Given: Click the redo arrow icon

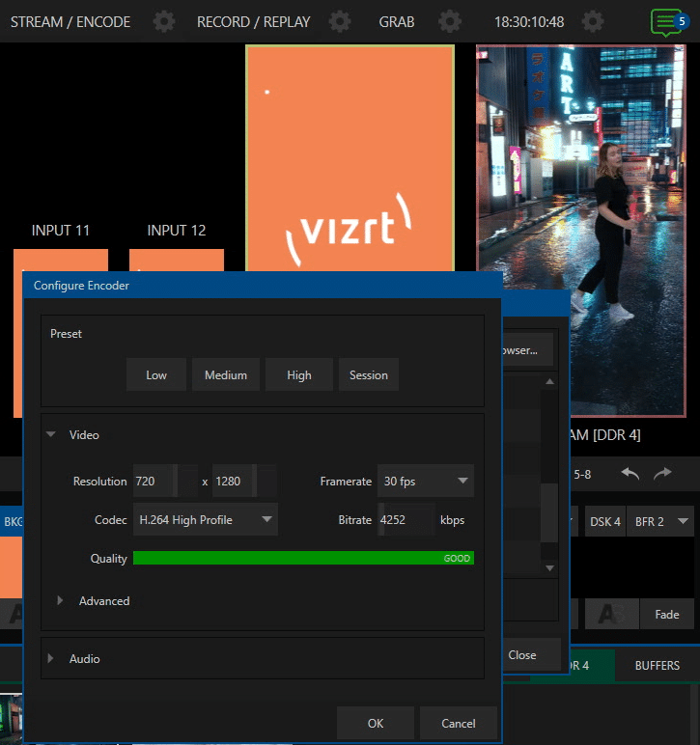Looking at the screenshot, I should pyautogui.click(x=662, y=474).
